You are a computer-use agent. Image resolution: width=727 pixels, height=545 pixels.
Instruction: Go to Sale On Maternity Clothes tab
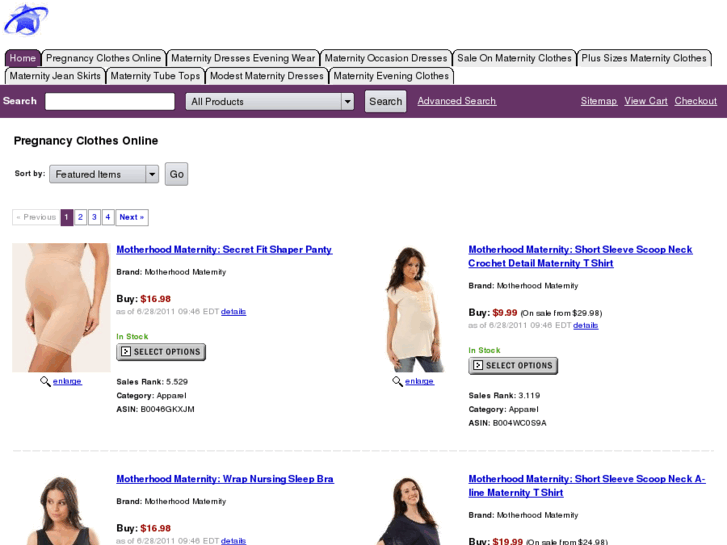click(x=514, y=58)
